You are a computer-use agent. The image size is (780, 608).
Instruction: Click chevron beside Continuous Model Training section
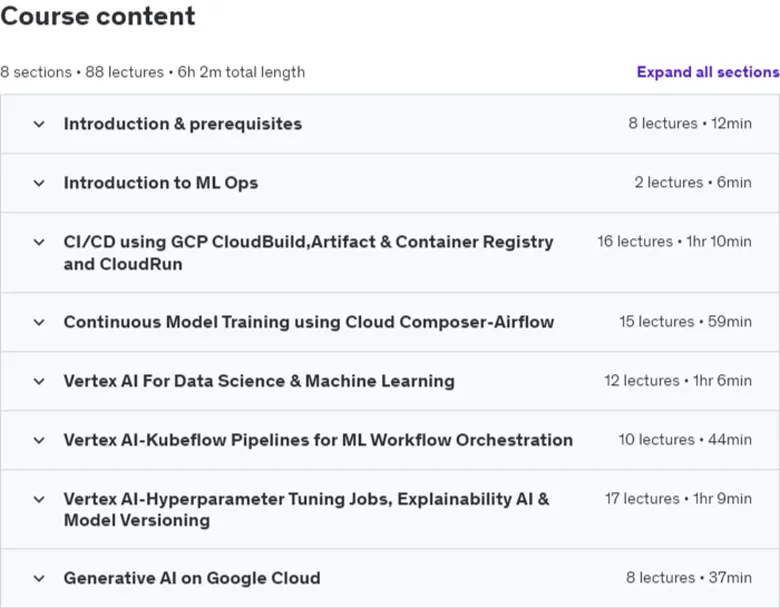click(x=39, y=322)
